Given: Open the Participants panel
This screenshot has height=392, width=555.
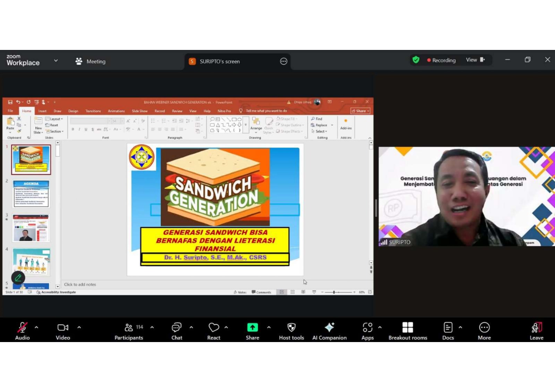Looking at the screenshot, I should [129, 327].
